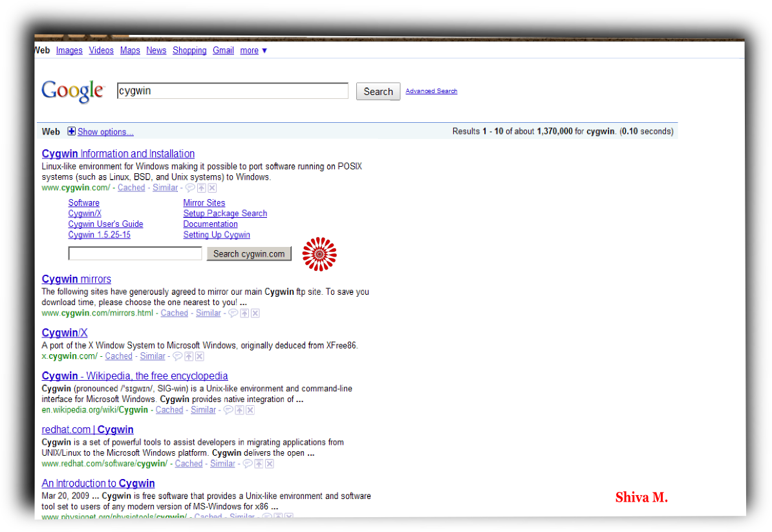Comment on the Wikipedia Cygwin result
Image resolution: width=772 pixels, height=532 pixels.
click(228, 410)
